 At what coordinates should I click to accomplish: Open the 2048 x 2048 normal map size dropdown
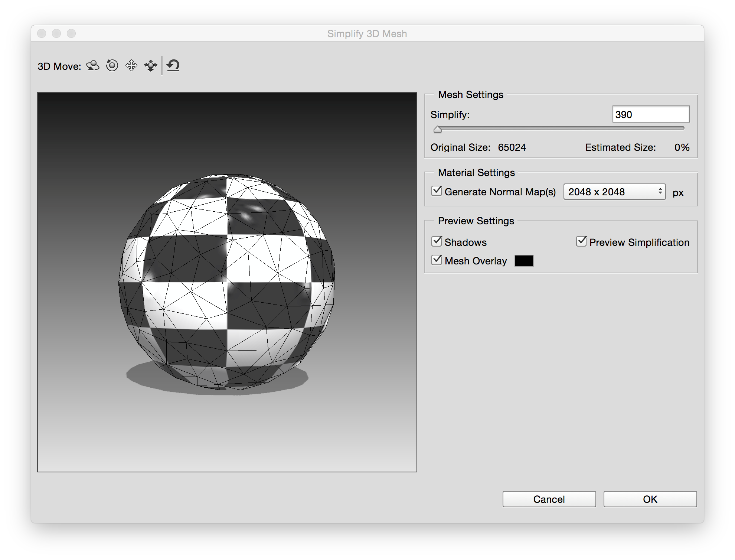tap(614, 192)
